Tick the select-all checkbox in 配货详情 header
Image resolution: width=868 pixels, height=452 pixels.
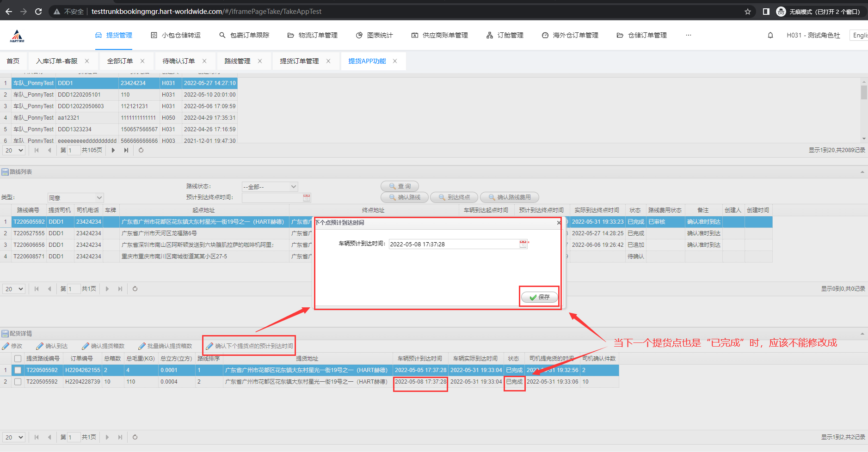18,359
